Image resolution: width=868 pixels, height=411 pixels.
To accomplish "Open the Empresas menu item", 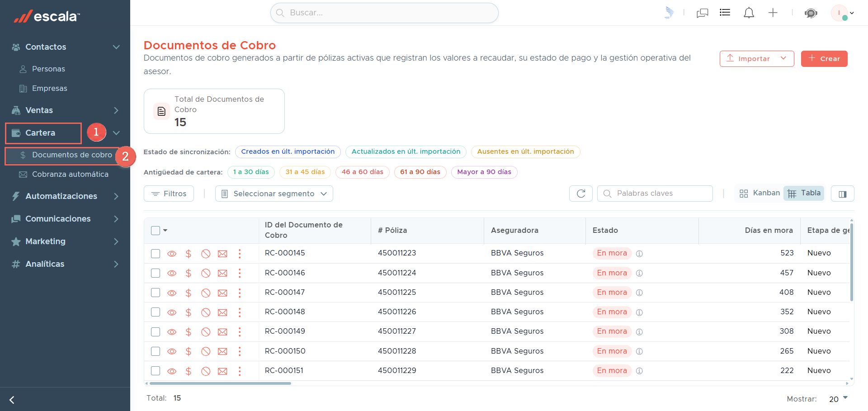I will tap(49, 88).
